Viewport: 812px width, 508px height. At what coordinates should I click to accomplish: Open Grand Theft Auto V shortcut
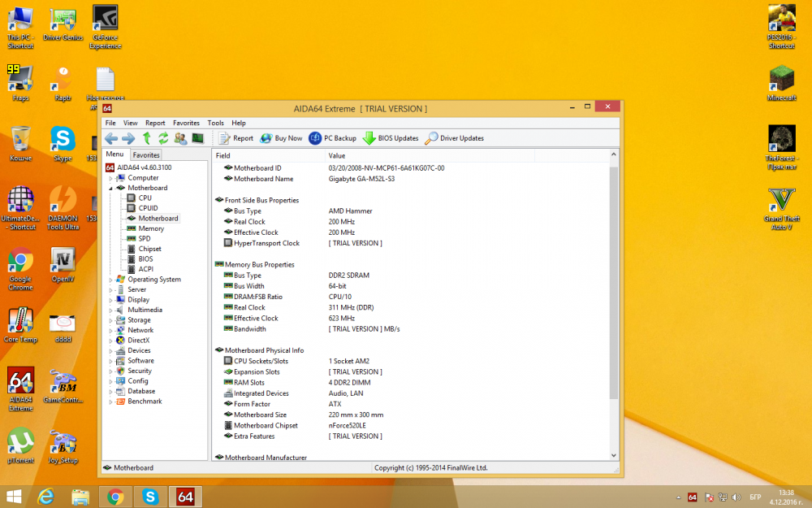[781, 209]
